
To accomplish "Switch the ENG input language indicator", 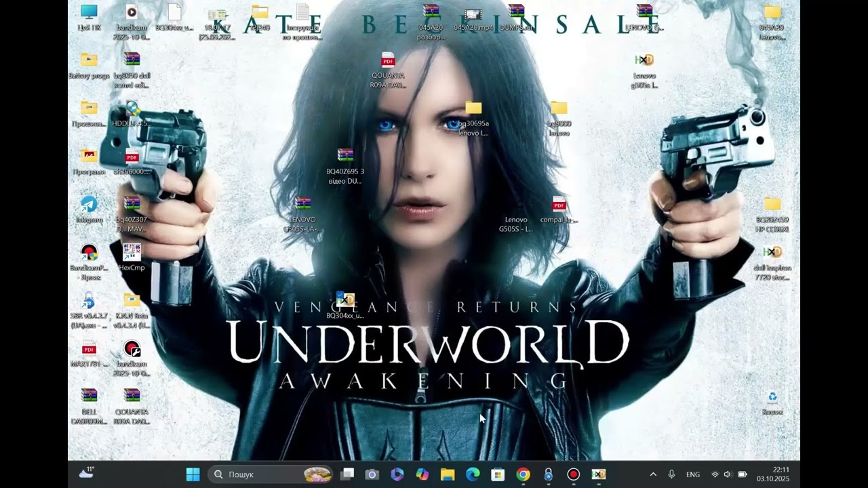I will click(x=693, y=474).
